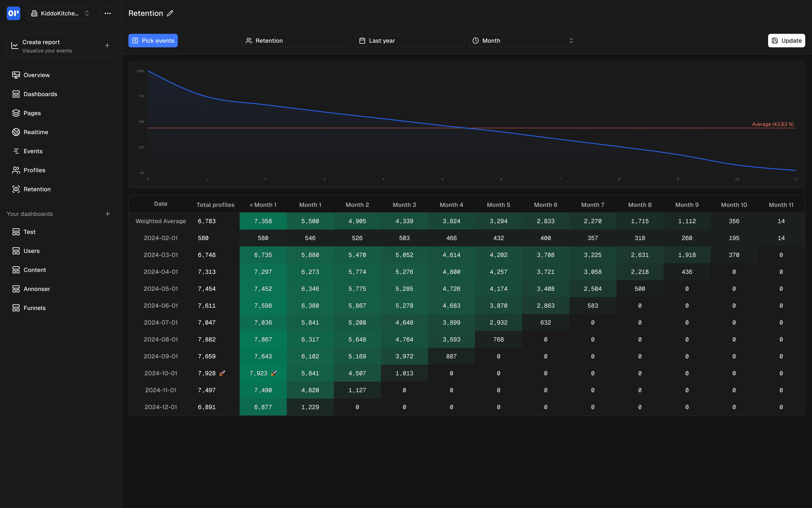Go to the Profiles section
Viewport: 812px width, 508px height.
34,170
